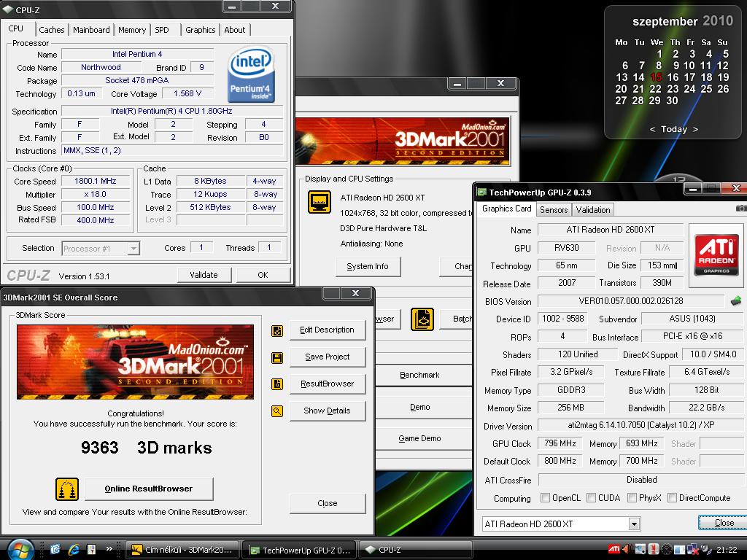Click the 21:22 taskbar clock

(x=726, y=550)
